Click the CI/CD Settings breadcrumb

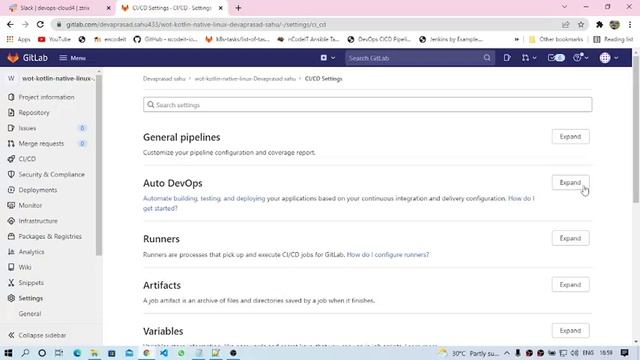(x=323, y=79)
